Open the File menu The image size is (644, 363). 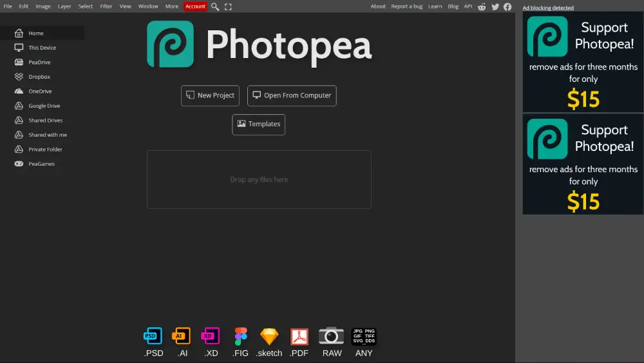click(x=8, y=6)
